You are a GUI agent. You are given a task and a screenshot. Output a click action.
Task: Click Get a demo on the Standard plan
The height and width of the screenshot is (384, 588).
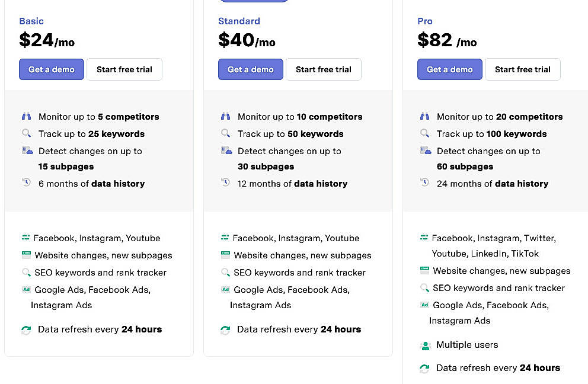(x=250, y=69)
